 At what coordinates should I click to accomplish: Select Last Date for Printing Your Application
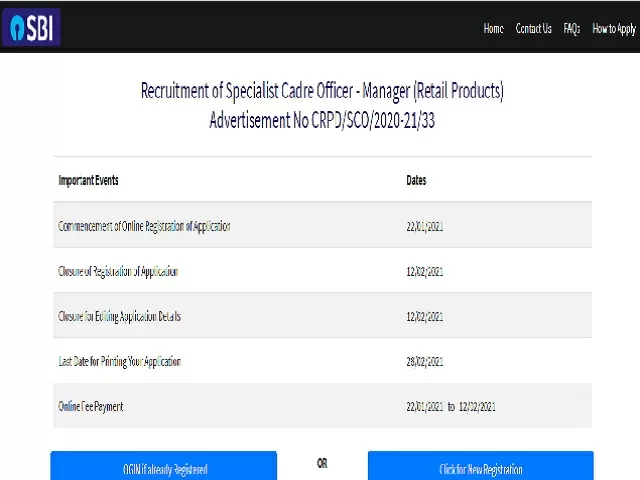pyautogui.click(x=120, y=362)
